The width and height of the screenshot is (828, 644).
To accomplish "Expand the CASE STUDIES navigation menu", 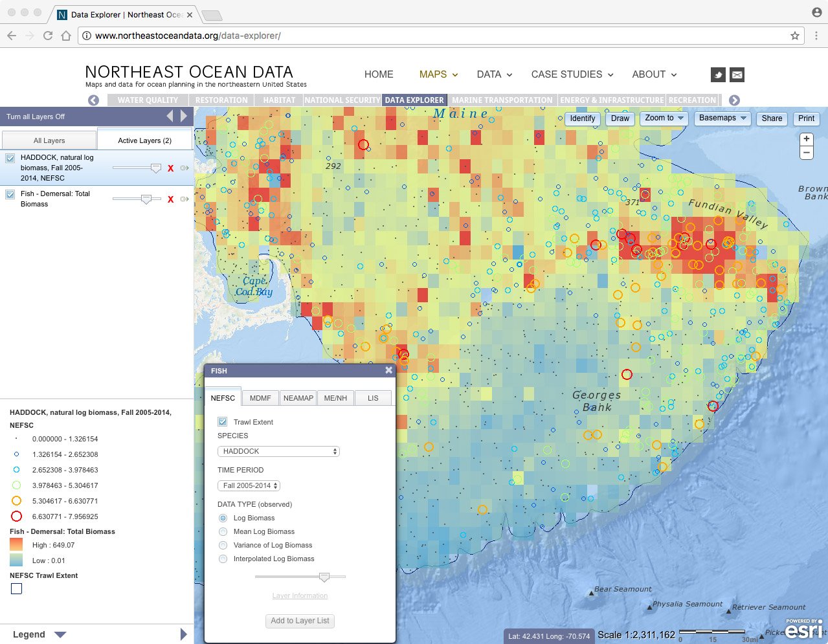I will point(572,74).
